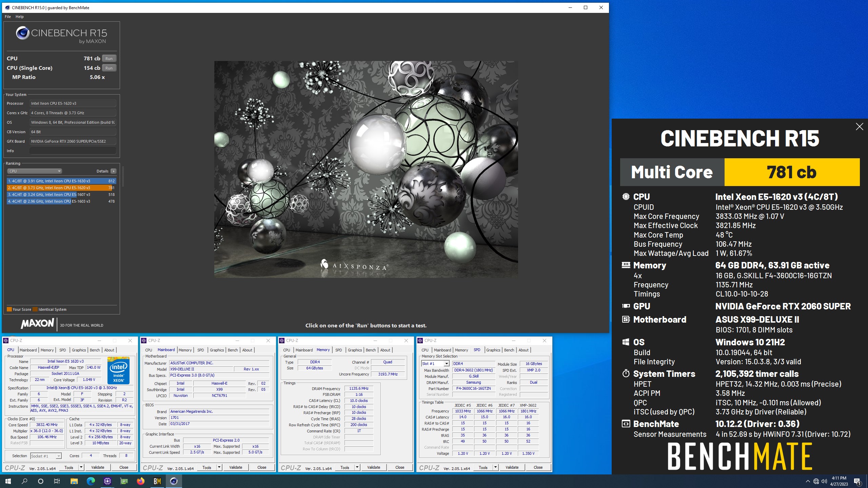The width and height of the screenshot is (868, 488).
Task: Switch to Mainboard tab in CPU-Z CPU window
Action: 28,350
